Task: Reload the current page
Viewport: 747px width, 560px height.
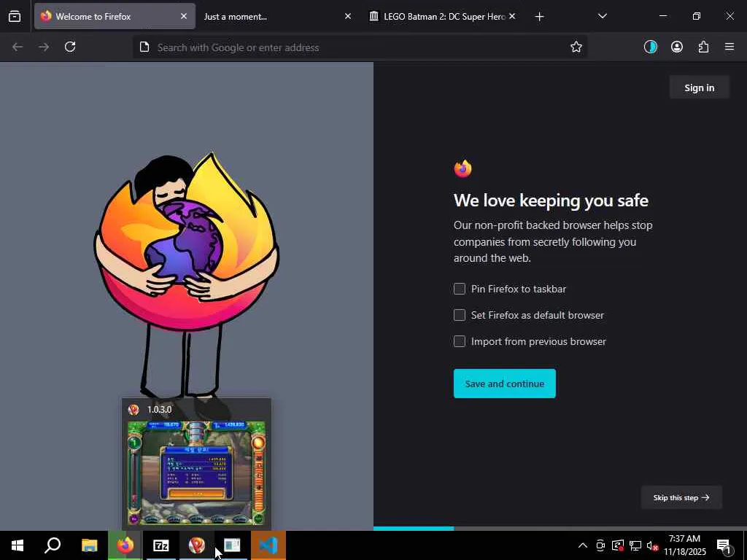Action: (70, 47)
